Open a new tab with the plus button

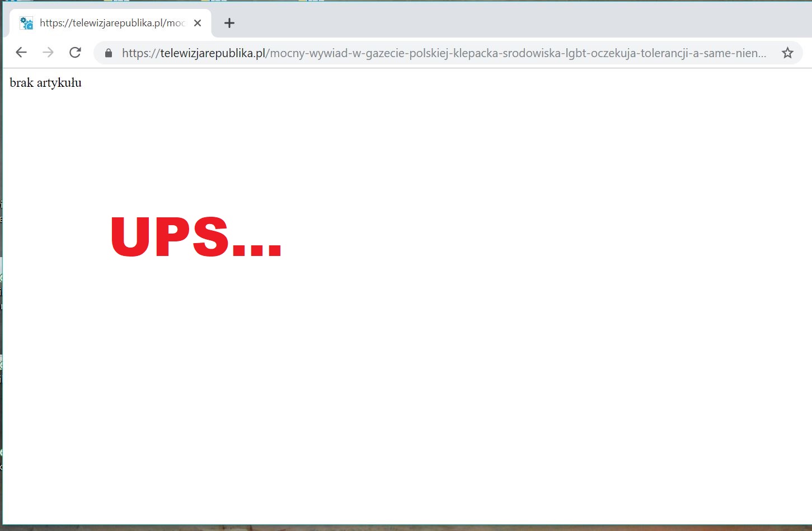(229, 23)
